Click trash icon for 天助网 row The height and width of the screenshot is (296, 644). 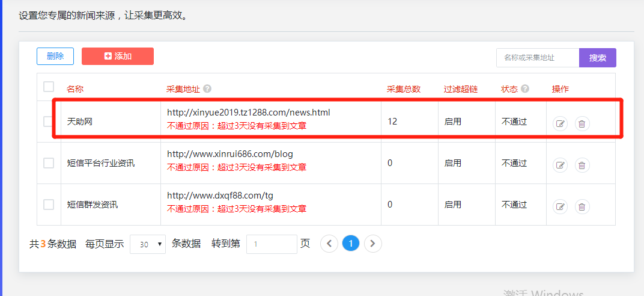582,124
